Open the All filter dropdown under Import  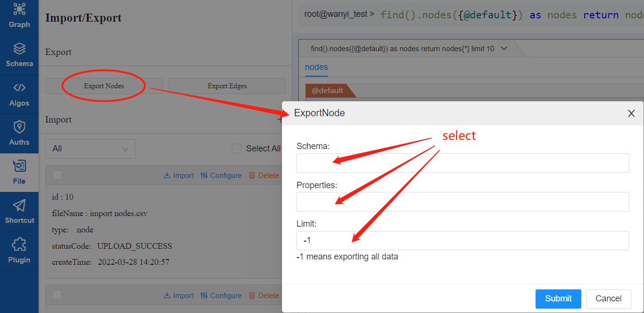(90, 149)
